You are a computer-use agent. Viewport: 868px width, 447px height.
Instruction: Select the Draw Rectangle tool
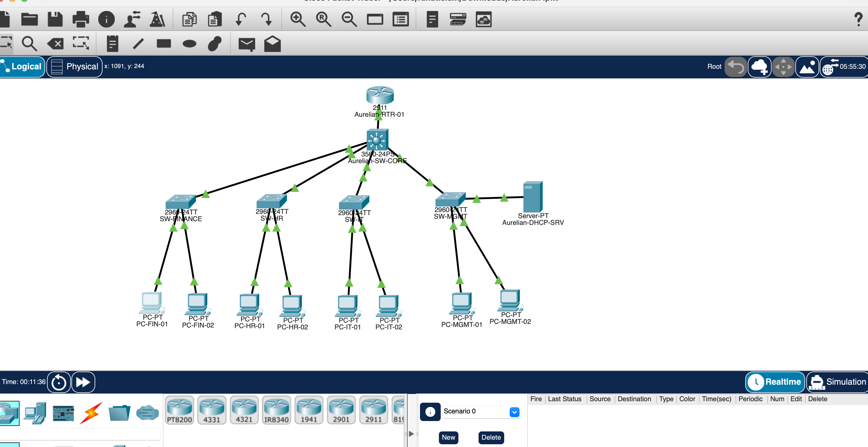pos(164,43)
